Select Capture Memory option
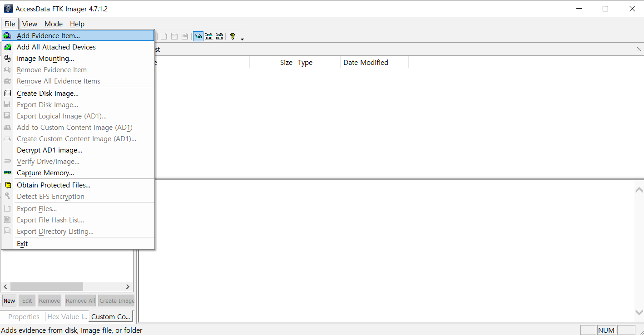 [x=78, y=172]
